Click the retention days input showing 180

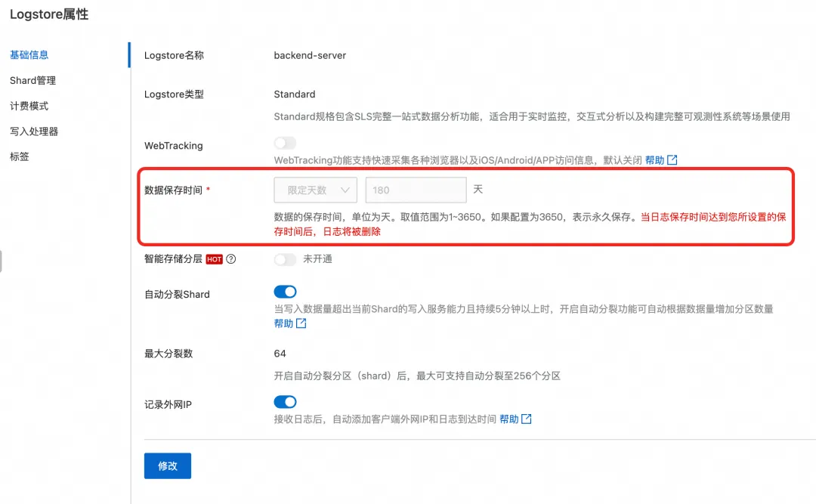(x=416, y=190)
